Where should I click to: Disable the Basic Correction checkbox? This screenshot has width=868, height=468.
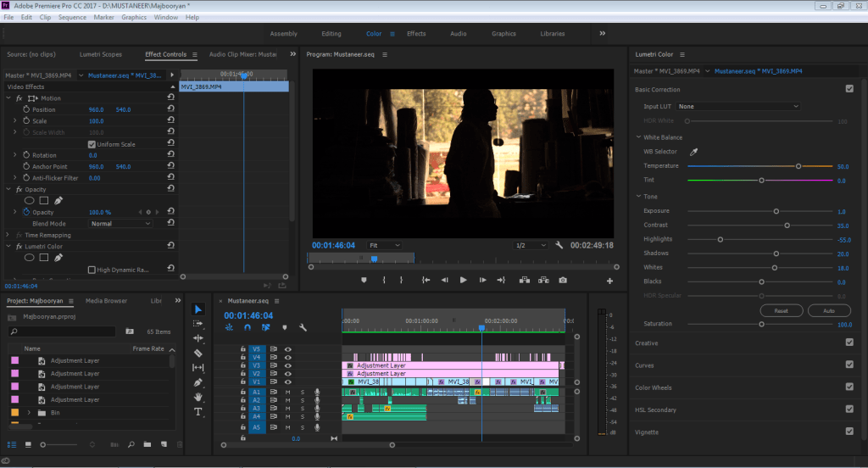(x=849, y=89)
